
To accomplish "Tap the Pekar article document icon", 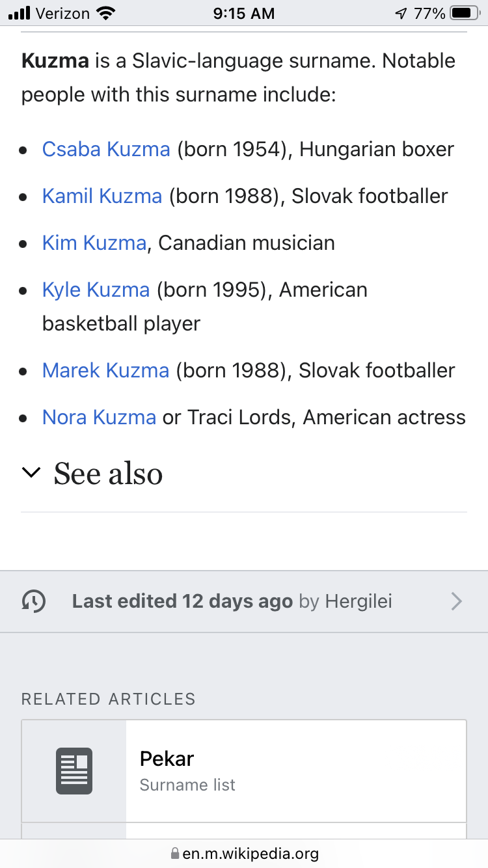I will coord(74,771).
